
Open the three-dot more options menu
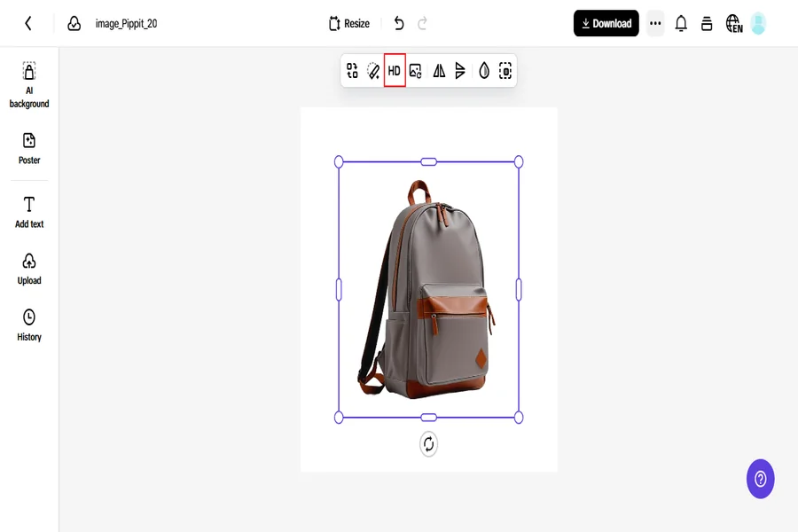[655, 24]
